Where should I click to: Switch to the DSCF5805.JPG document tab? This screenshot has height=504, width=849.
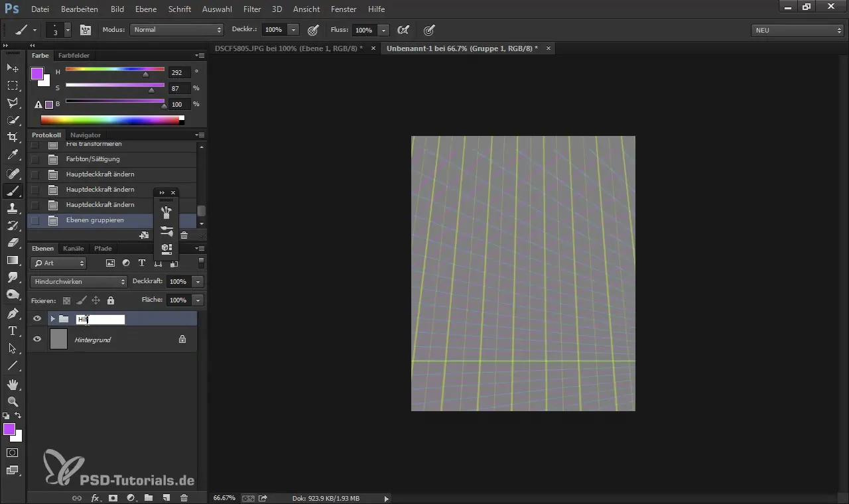(289, 48)
